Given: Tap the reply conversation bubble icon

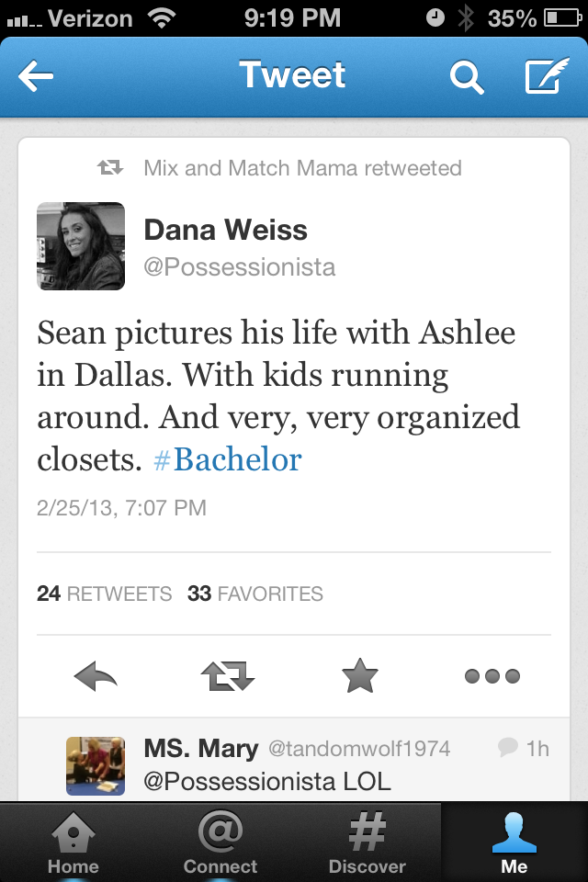Looking at the screenshot, I should [507, 748].
